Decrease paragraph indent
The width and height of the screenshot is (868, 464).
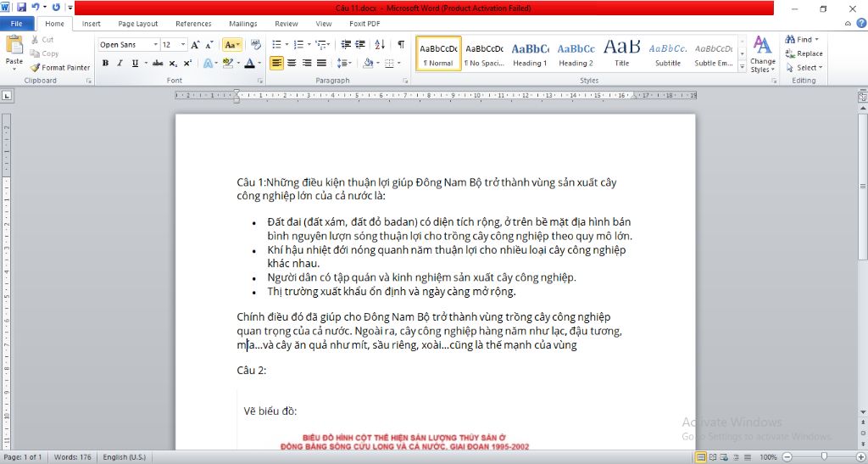[x=346, y=45]
